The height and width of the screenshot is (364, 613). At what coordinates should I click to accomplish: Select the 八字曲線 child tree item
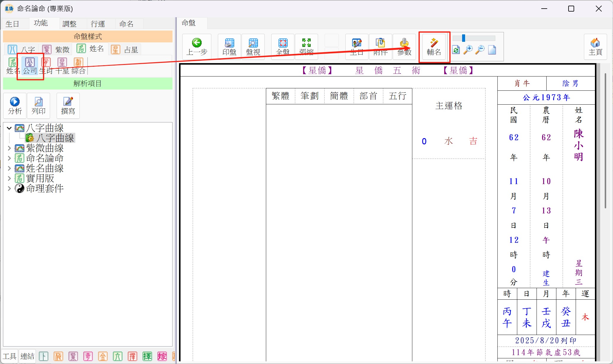[55, 138]
